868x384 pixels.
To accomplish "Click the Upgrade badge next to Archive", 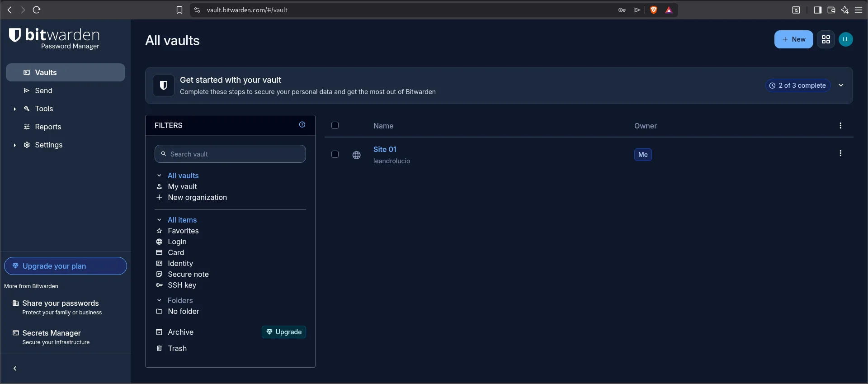I will click(x=284, y=332).
